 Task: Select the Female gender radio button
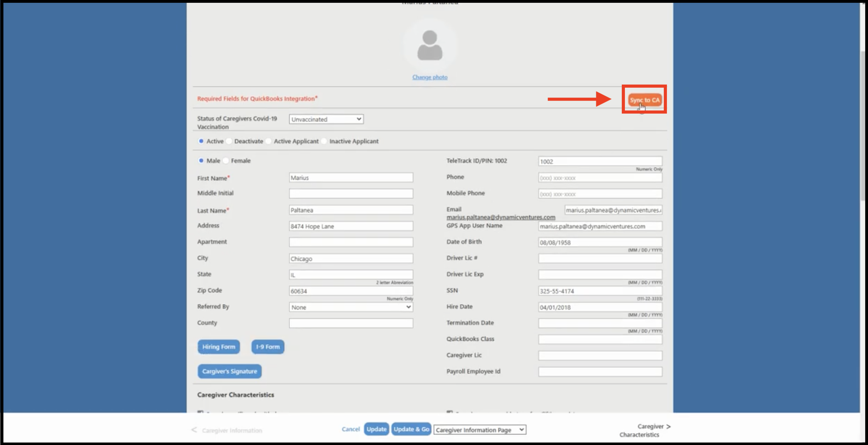coord(226,161)
